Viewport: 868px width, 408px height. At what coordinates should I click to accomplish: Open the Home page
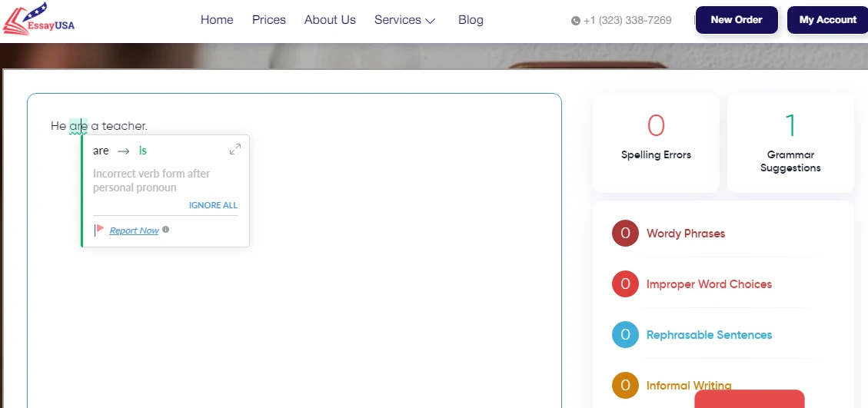tap(217, 20)
